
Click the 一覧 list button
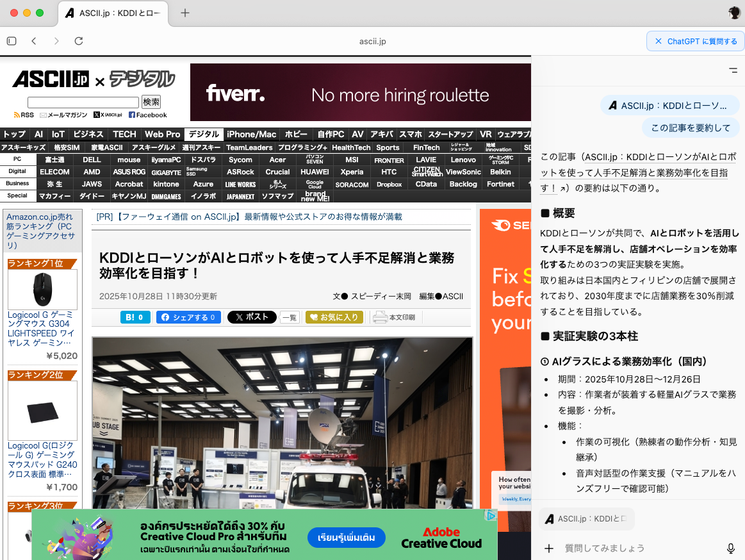(x=290, y=318)
